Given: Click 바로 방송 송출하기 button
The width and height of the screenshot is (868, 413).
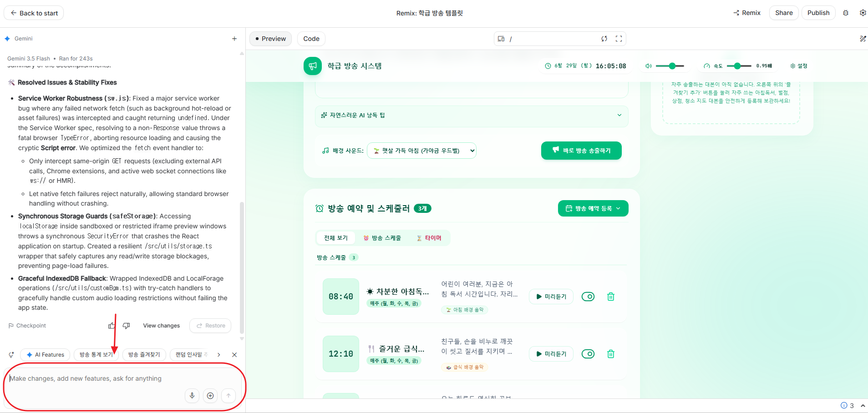Looking at the screenshot, I should 581,151.
